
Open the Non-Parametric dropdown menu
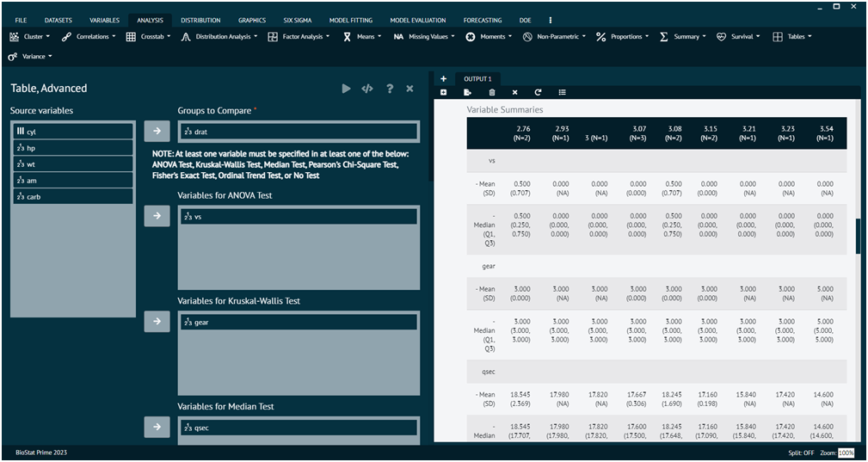coord(554,36)
